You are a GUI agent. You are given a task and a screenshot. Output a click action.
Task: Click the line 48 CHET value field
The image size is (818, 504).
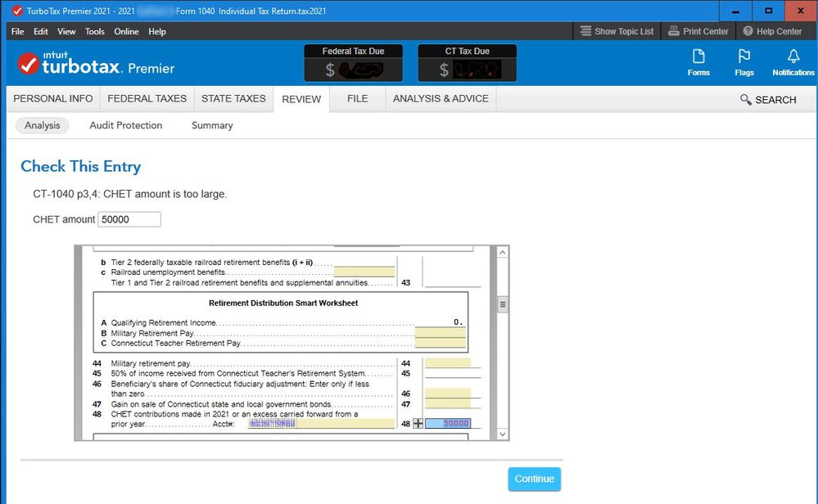click(448, 424)
